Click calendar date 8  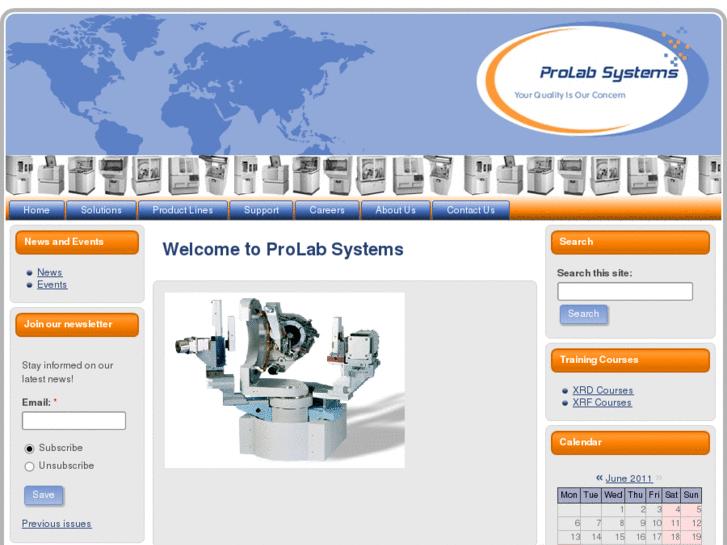click(613, 523)
